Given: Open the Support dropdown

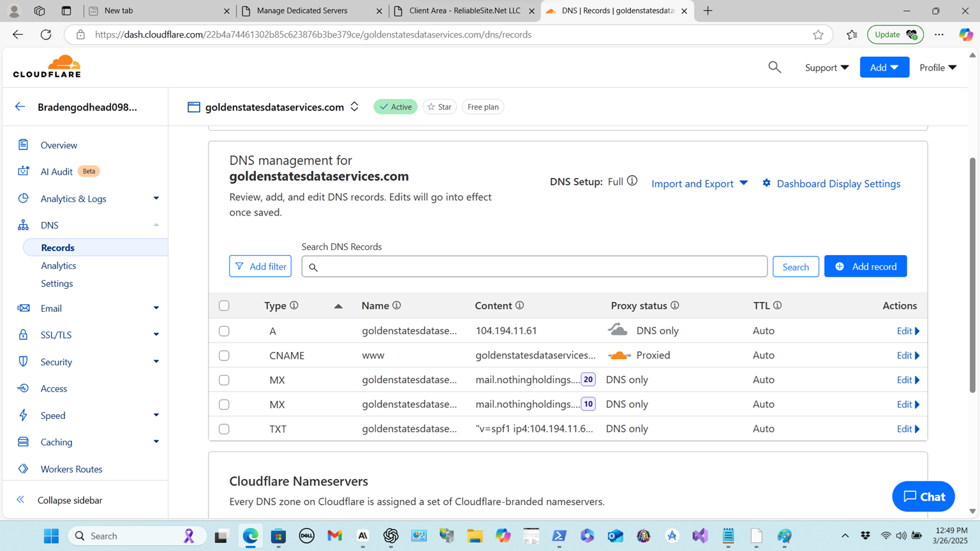Looking at the screenshot, I should (x=827, y=68).
